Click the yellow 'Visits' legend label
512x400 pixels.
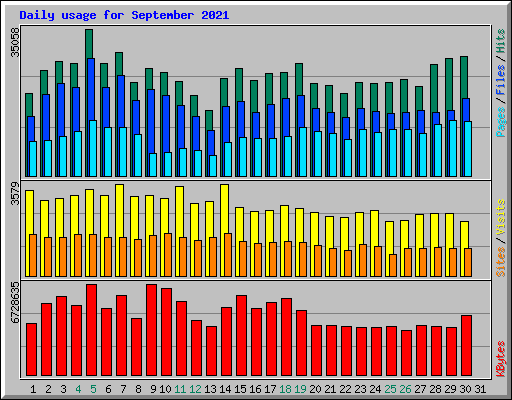click(501, 217)
